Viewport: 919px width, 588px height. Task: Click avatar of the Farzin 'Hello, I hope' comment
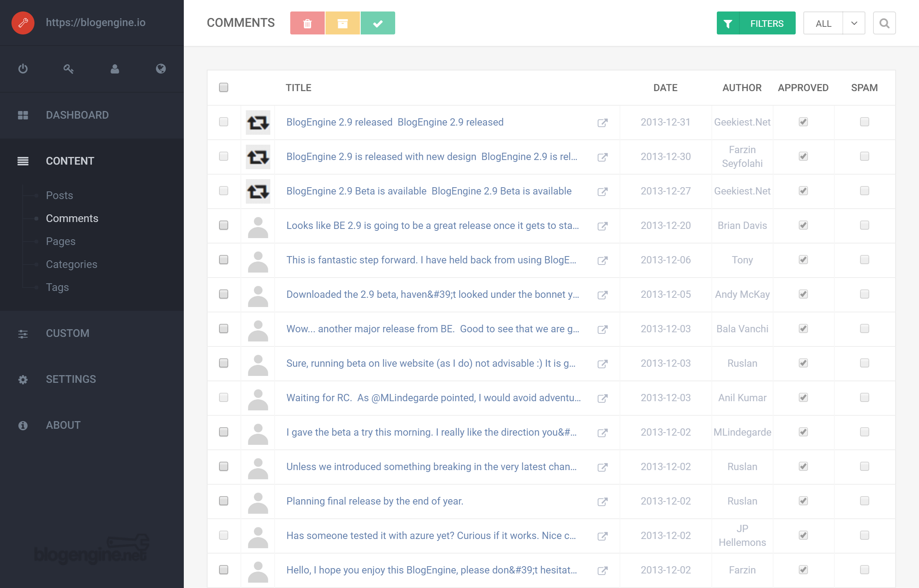click(258, 572)
